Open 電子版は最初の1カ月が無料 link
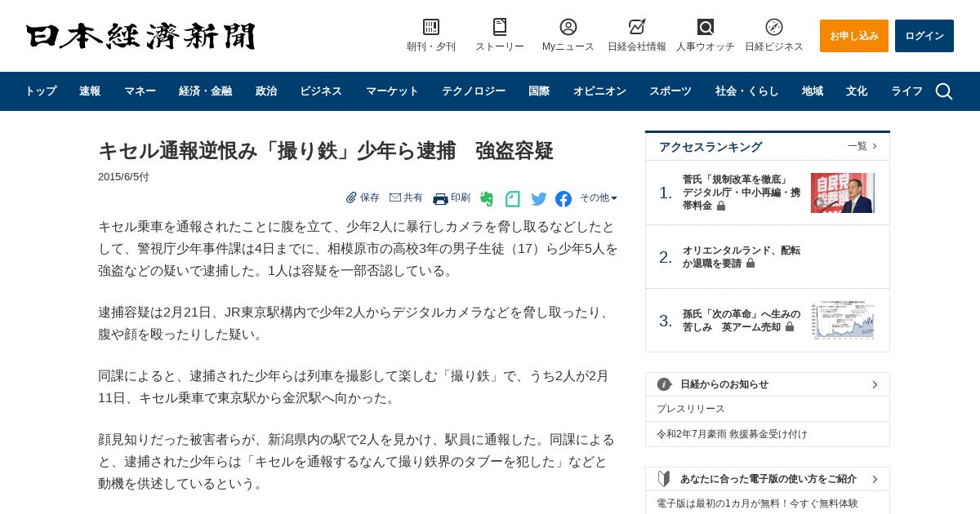This screenshot has height=514, width=980. click(x=757, y=503)
